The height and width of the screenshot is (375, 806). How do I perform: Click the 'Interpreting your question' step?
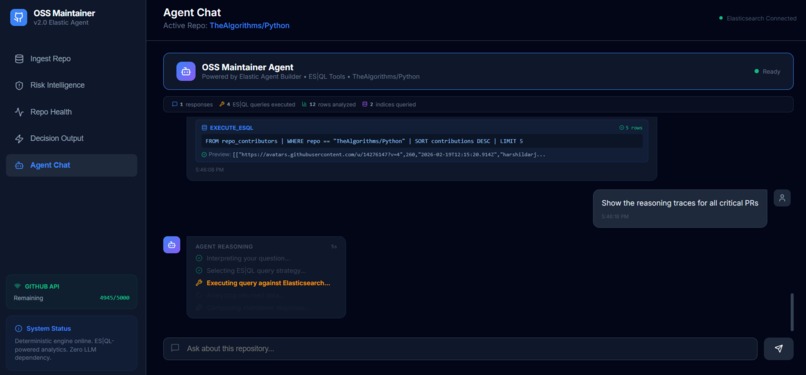click(248, 258)
